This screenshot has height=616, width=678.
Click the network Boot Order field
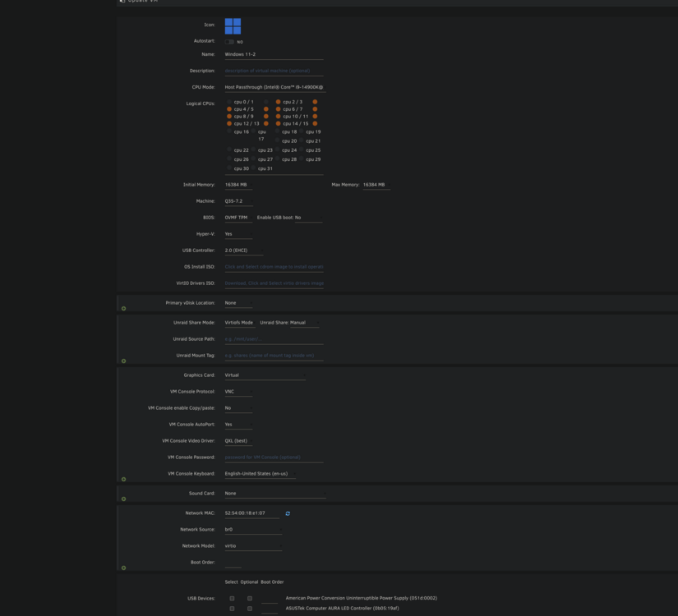click(x=233, y=563)
